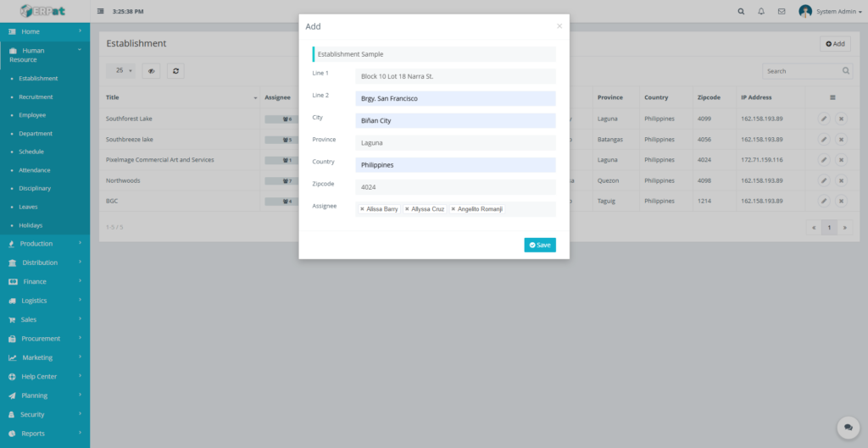Expand the Finance menu
The width and height of the screenshot is (868, 448).
pyautogui.click(x=45, y=281)
